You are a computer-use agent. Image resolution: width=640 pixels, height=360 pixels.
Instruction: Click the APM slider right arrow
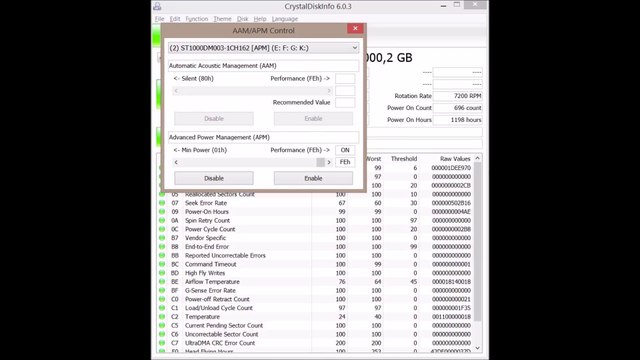(x=329, y=162)
